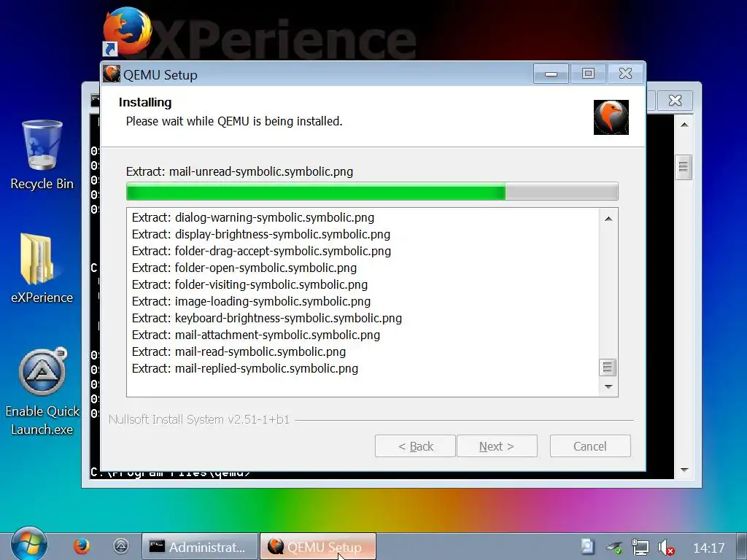Select log line dialog-warning-symbolic.symbolic.png
The width and height of the screenshot is (747, 560).
253,217
